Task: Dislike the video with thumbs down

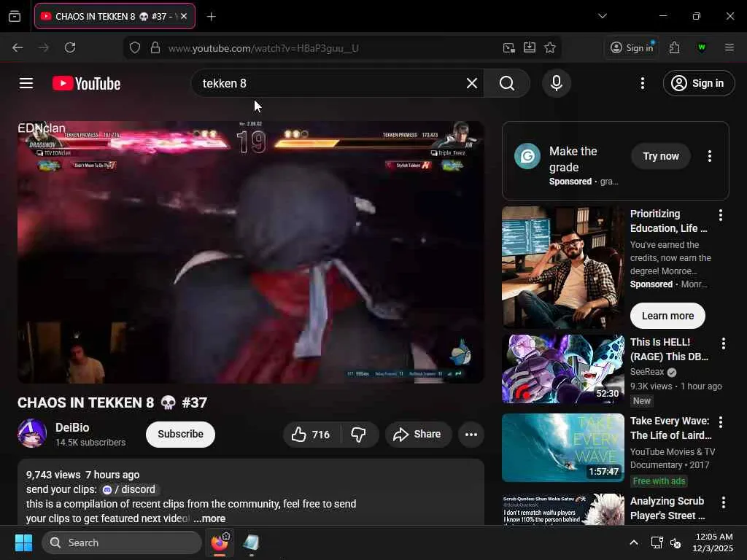Action: [x=359, y=435]
